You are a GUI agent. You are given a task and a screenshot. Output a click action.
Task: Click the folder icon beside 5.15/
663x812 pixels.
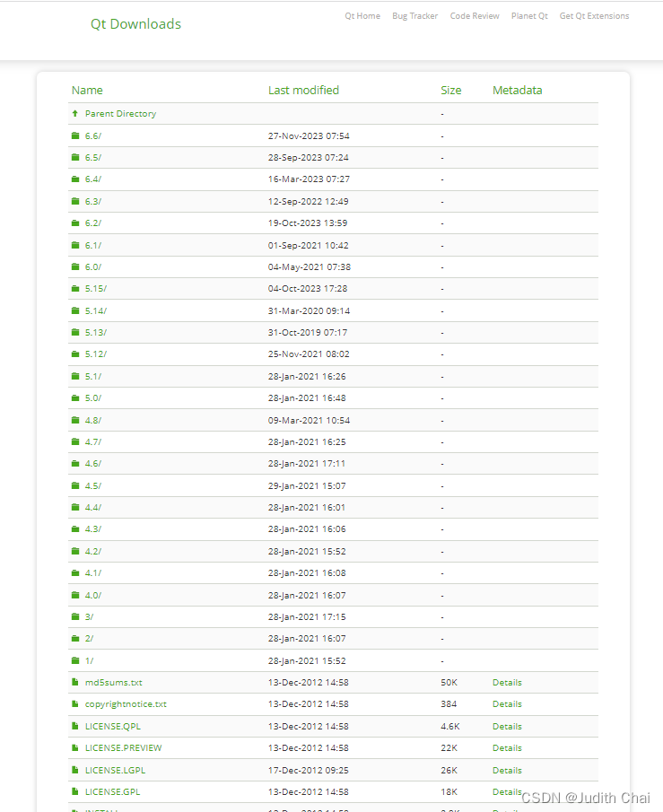[75, 288]
